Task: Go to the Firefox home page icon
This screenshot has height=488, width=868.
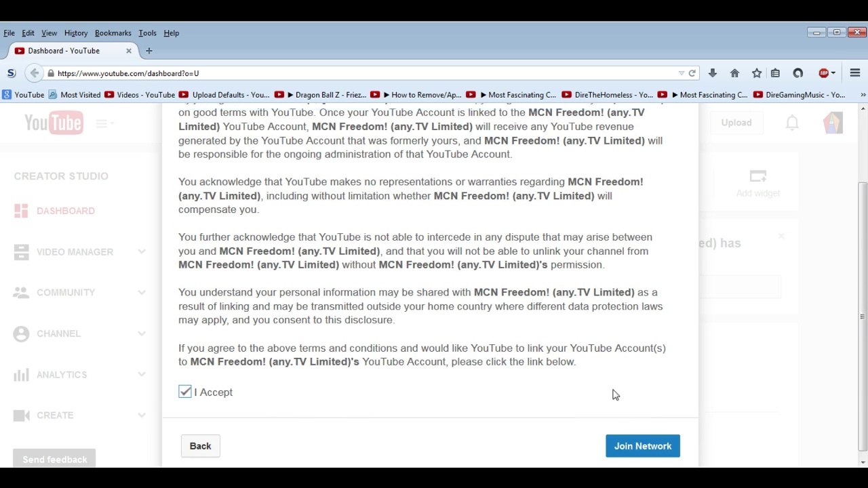Action: pyautogui.click(x=734, y=73)
